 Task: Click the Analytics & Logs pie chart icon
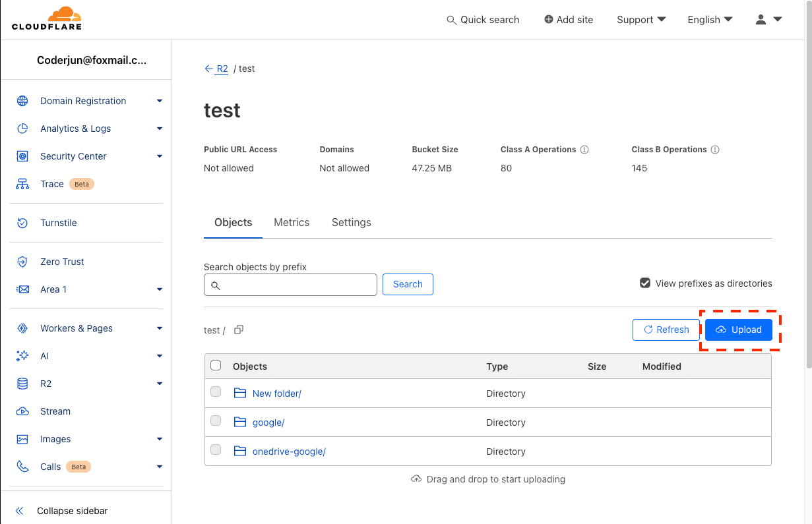[22, 129]
